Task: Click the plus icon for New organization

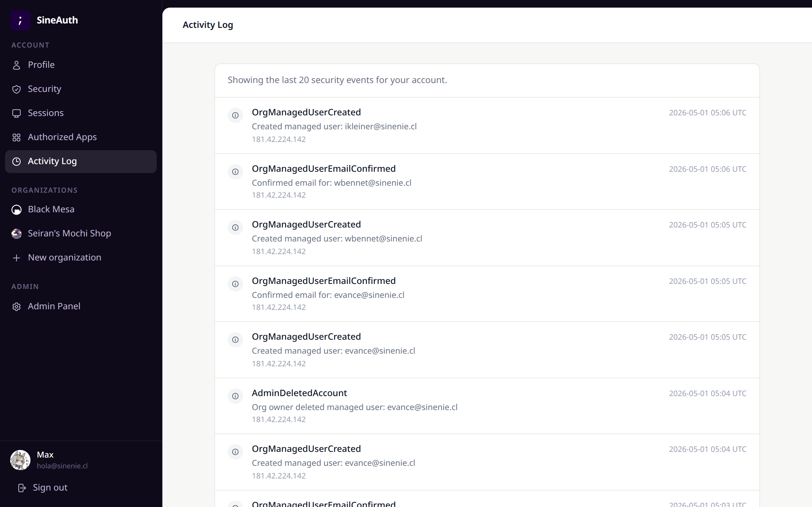Action: click(16, 258)
